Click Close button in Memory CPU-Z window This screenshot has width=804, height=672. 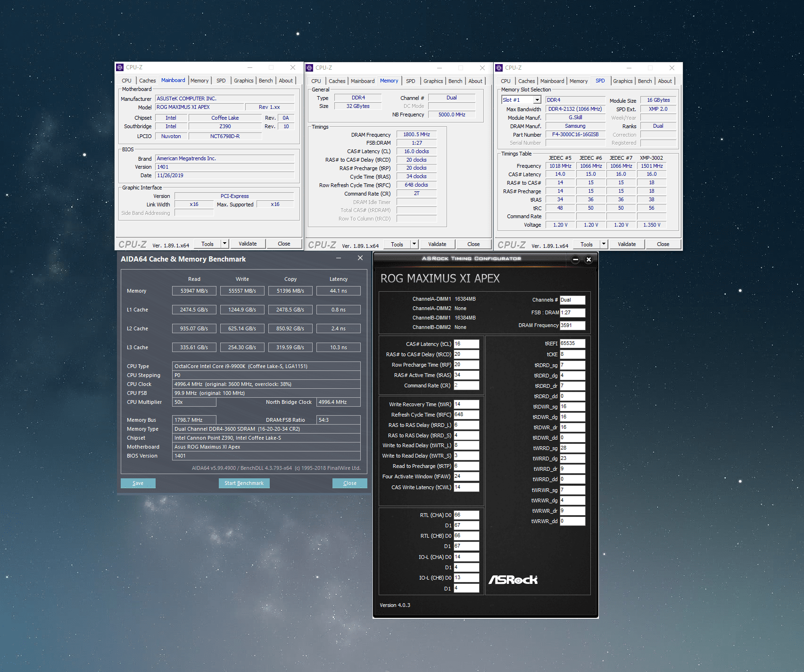click(x=473, y=244)
